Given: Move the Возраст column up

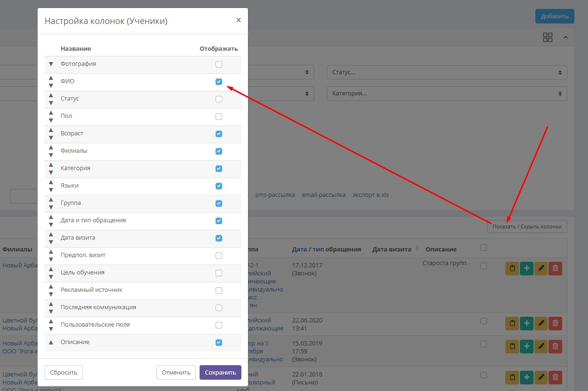Looking at the screenshot, I should pyautogui.click(x=51, y=130).
